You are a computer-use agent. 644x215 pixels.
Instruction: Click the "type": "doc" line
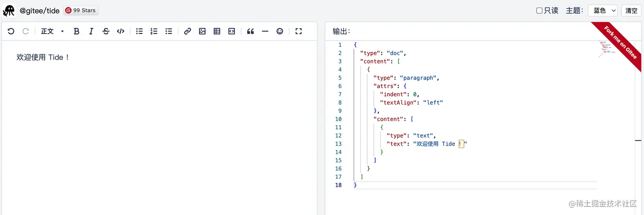(x=383, y=53)
